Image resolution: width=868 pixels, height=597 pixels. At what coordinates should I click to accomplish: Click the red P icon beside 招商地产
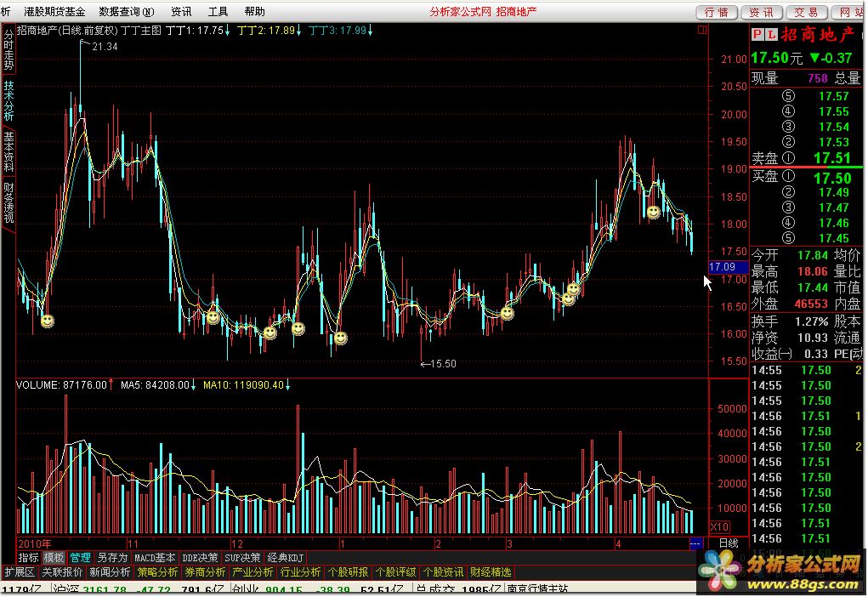tap(757, 35)
